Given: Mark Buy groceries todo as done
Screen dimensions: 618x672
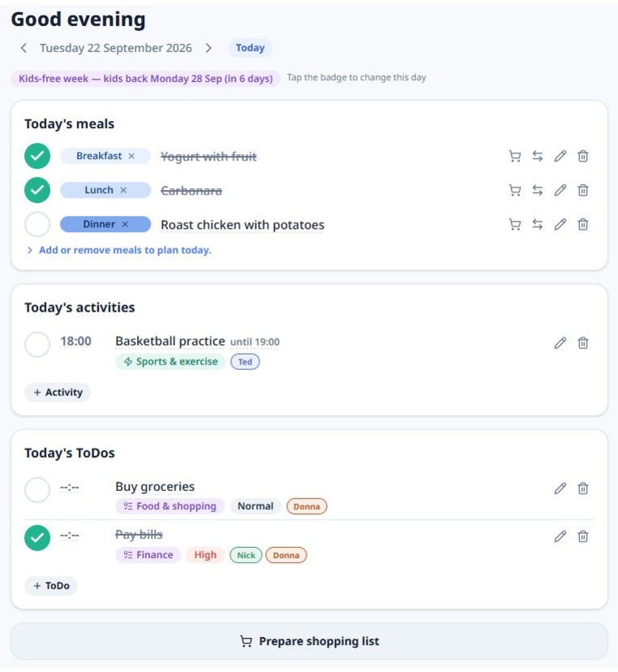Looking at the screenshot, I should click(37, 490).
